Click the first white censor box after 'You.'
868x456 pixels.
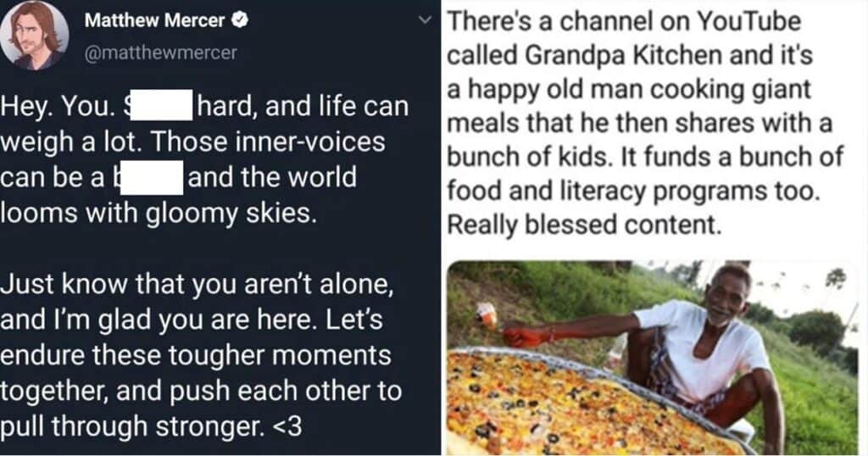[x=161, y=108]
